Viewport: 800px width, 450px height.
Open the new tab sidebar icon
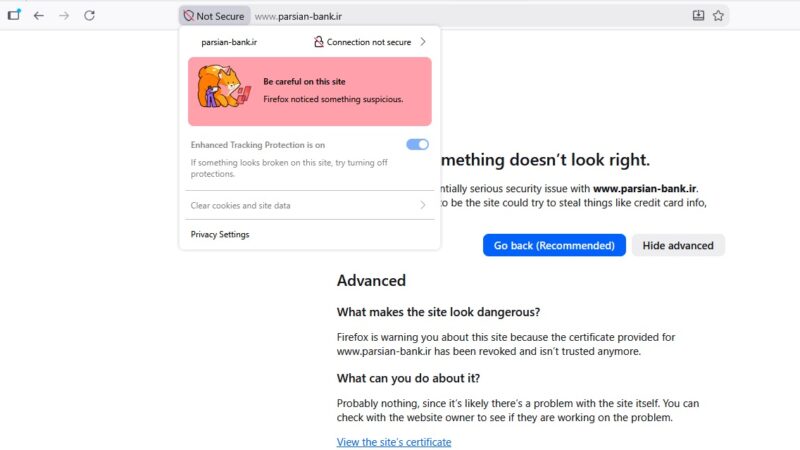(x=14, y=15)
